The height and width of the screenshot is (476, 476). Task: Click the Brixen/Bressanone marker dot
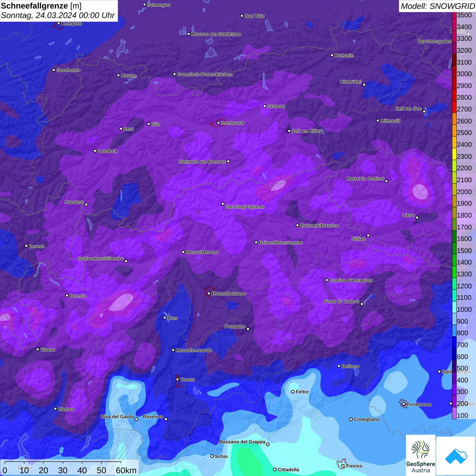[256, 242]
